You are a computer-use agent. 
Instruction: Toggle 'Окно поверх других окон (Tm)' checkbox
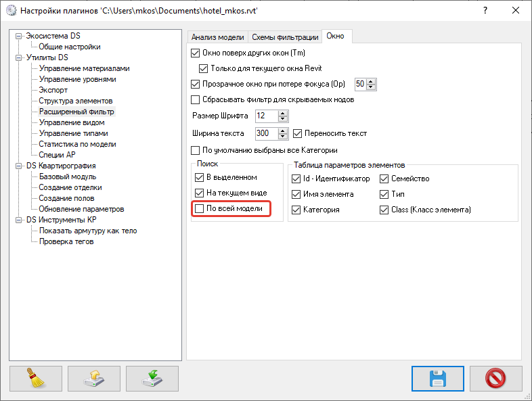point(195,53)
